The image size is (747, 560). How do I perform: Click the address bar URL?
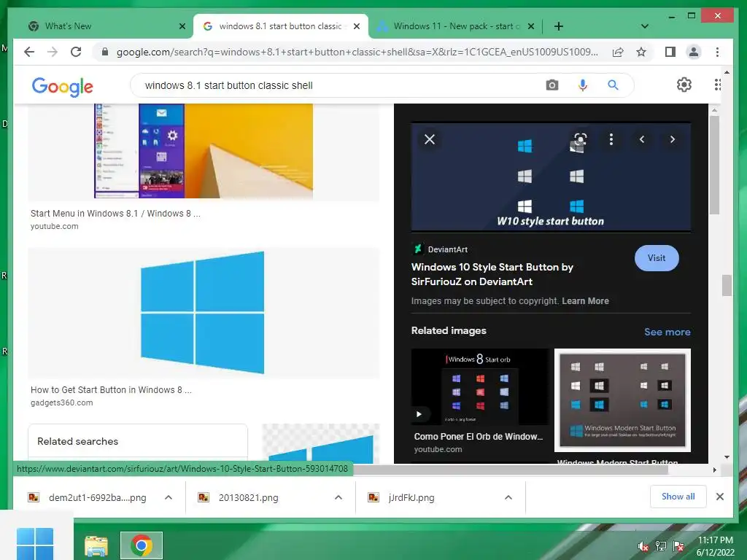[x=357, y=52]
